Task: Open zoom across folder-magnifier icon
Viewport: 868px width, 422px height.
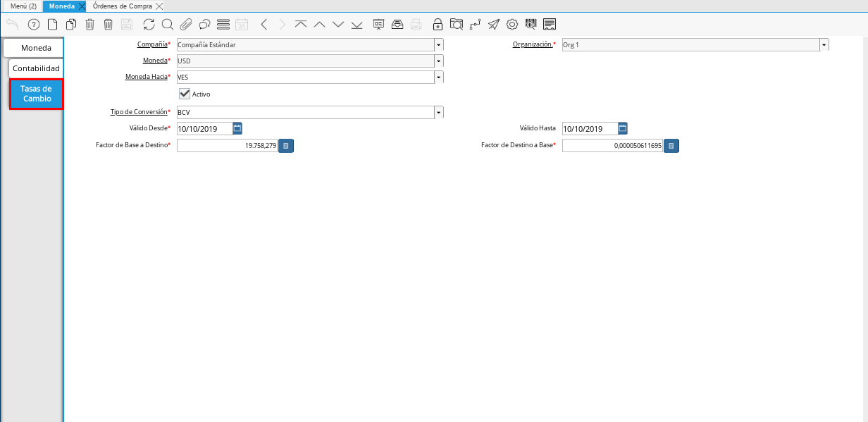Action: pos(457,24)
